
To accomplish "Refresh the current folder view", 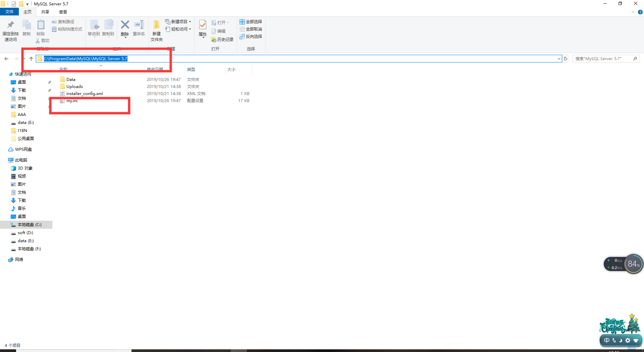I will pos(566,59).
